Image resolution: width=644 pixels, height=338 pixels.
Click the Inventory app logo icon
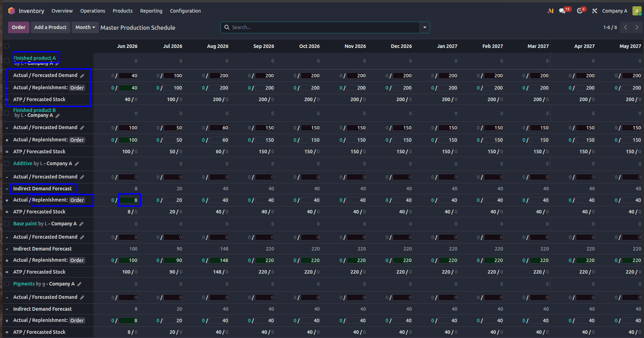pyautogui.click(x=12, y=11)
